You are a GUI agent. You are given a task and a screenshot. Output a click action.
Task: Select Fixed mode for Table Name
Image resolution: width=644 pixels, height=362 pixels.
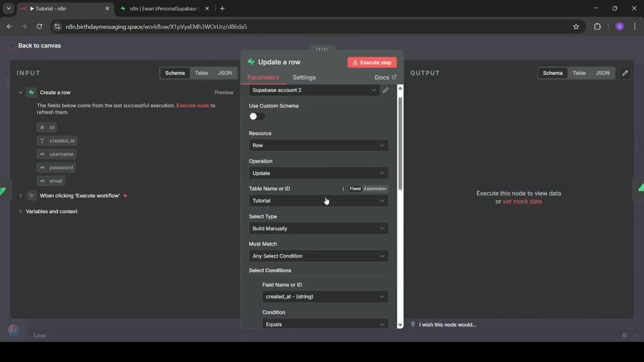[355, 189]
